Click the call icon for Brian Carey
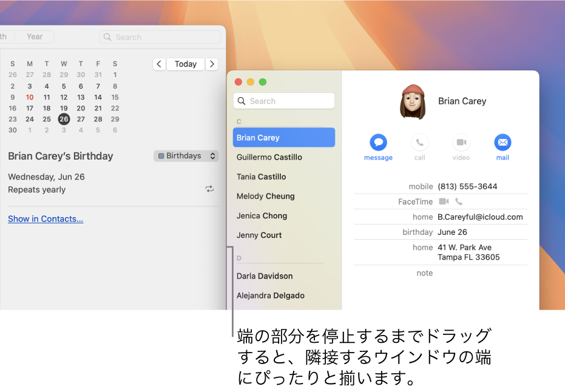565x392 pixels. click(x=420, y=143)
